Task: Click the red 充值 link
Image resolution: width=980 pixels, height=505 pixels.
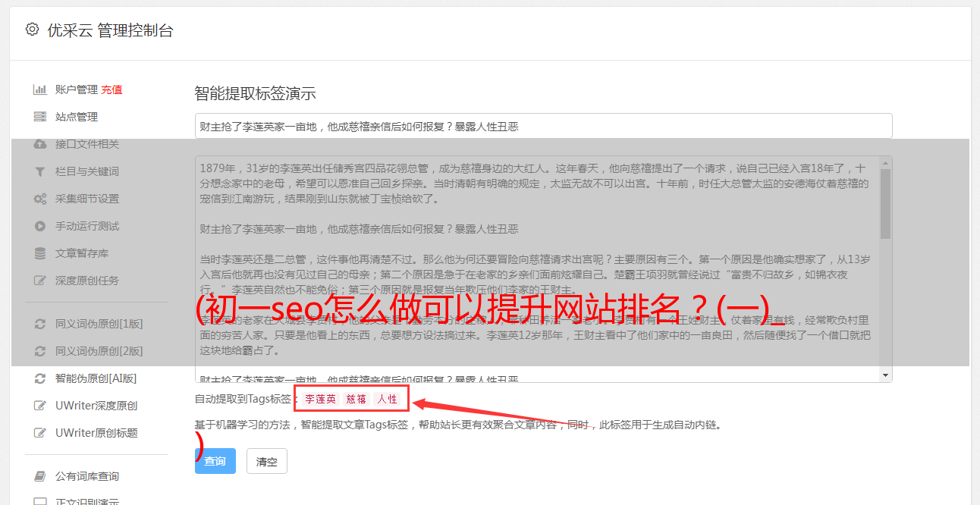Action: coord(112,89)
